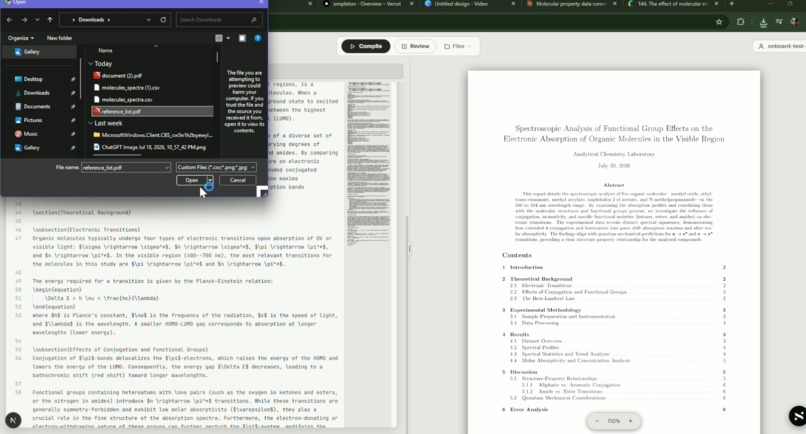This screenshot has height=434, width=806.
Task: Click the Open button
Action: point(191,180)
